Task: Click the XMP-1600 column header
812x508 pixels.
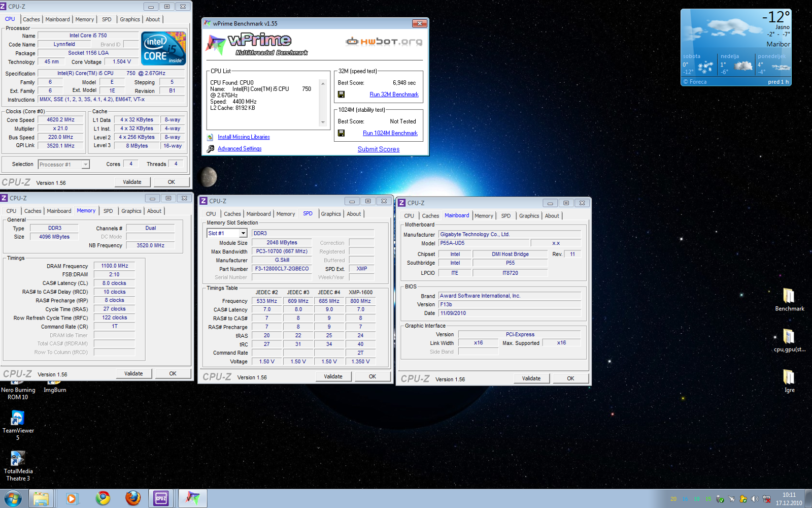Action: (360, 292)
